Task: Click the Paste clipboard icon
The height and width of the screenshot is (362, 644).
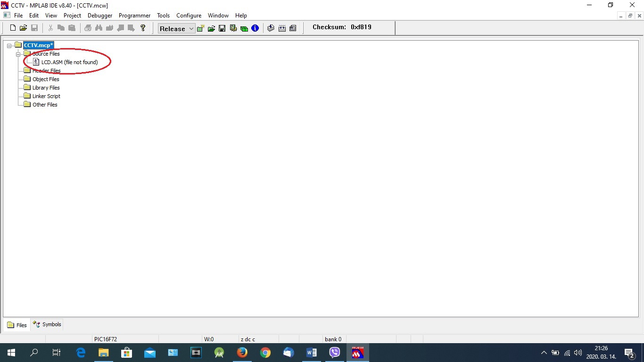Action: [x=72, y=28]
